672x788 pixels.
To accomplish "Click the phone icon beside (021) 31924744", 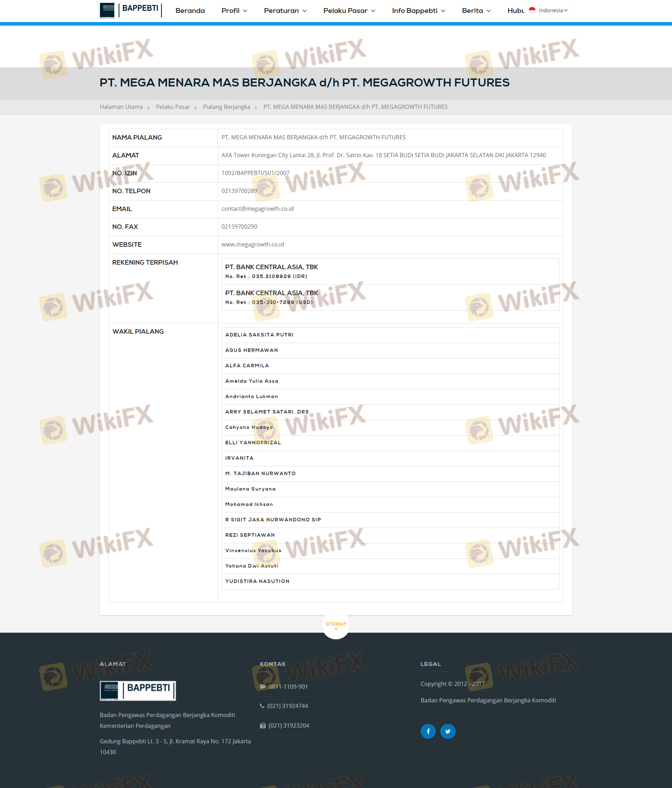I will [262, 706].
